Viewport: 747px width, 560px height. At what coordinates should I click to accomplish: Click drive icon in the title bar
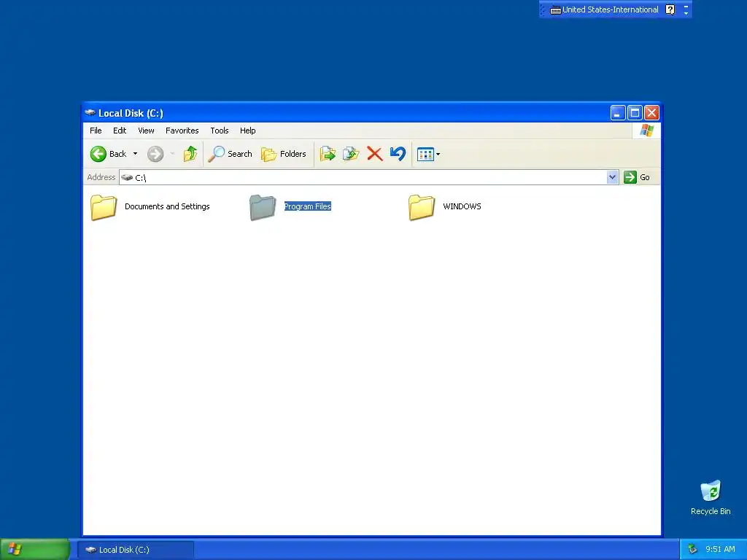tap(90, 113)
